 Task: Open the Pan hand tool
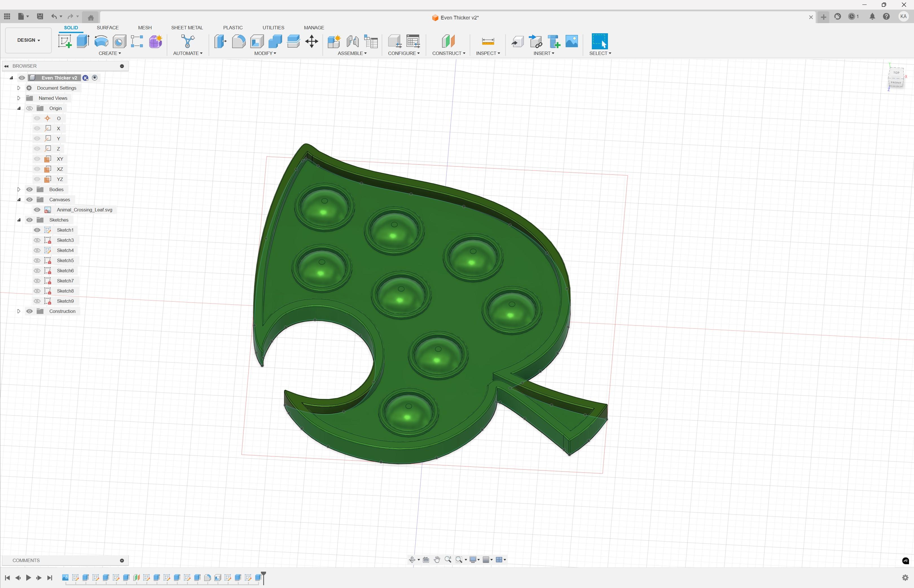tap(437, 560)
